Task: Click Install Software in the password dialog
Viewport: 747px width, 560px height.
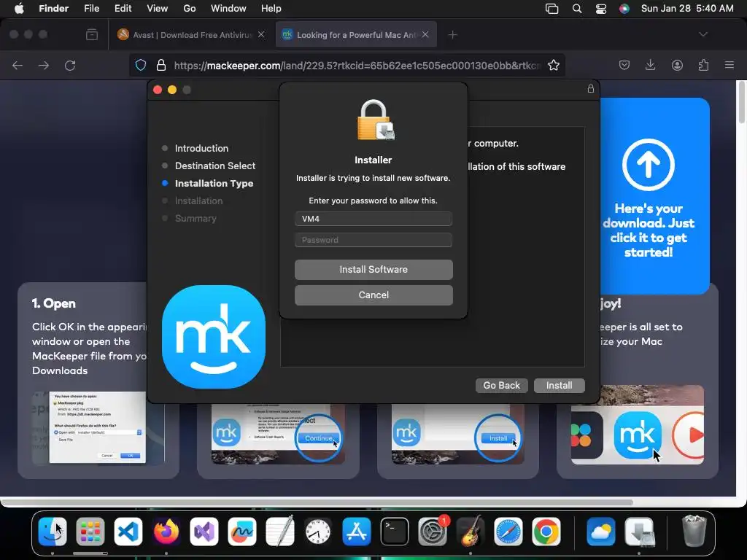Action: click(373, 270)
